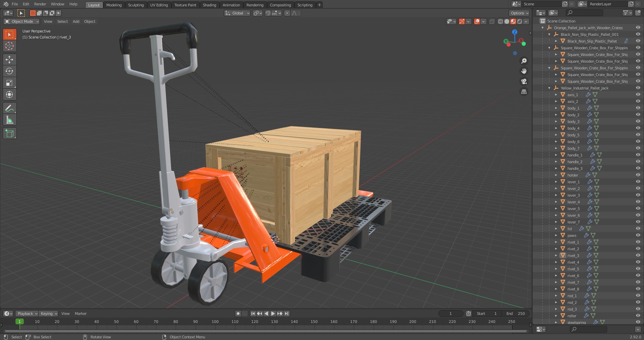Image resolution: width=644 pixels, height=340 pixels.
Task: Play the animation in reverse
Action: coord(266,314)
